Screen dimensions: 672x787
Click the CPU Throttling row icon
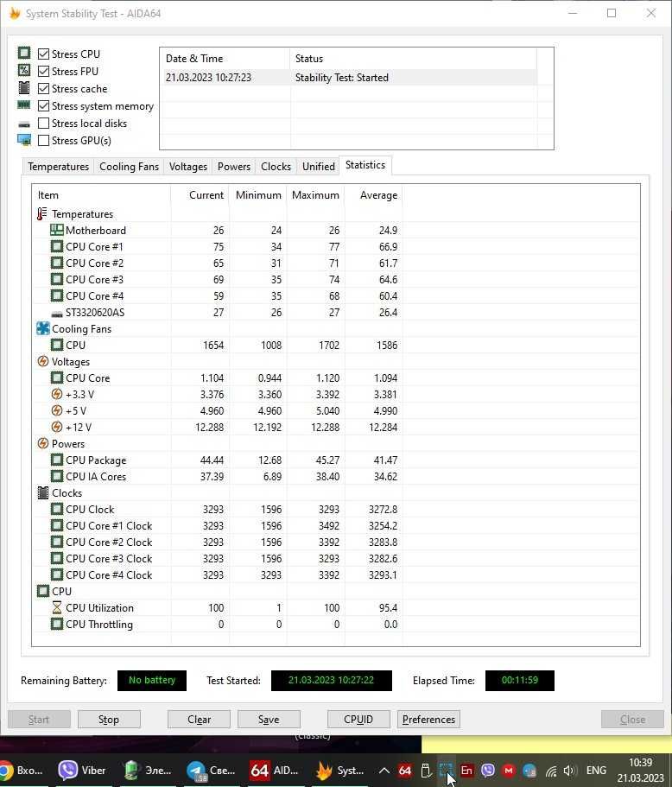click(57, 625)
